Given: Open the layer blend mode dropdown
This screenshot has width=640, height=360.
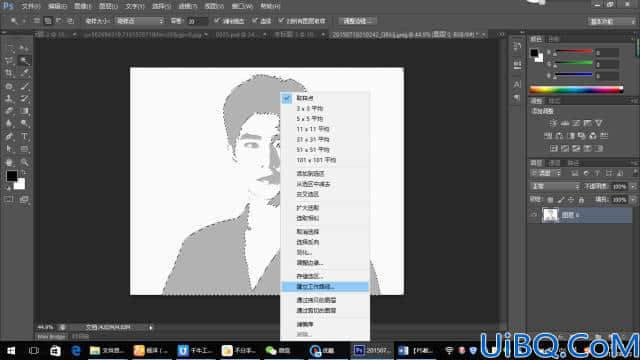Looking at the screenshot, I should 555,187.
